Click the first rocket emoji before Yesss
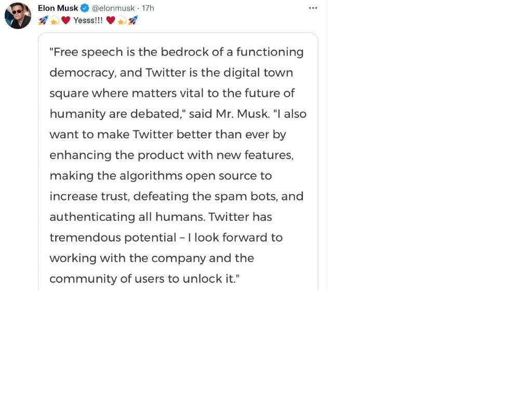This screenshot has height=415, width=532. pos(43,20)
